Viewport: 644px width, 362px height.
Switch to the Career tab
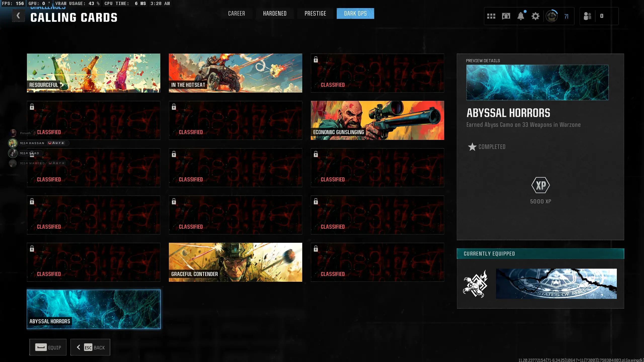pyautogui.click(x=236, y=13)
